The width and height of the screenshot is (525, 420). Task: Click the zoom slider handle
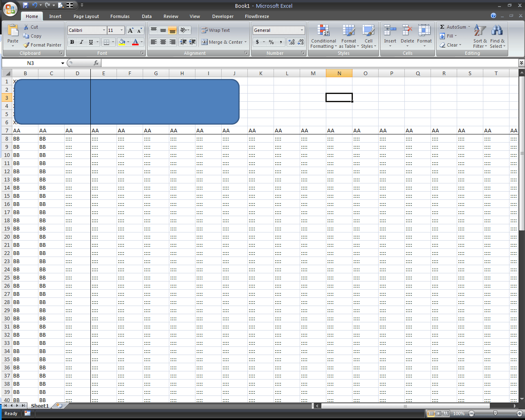tap(495, 413)
